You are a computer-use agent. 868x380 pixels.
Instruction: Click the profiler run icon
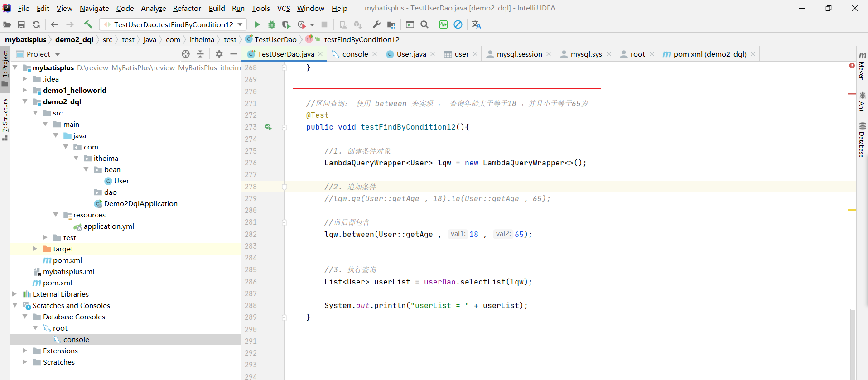tap(301, 24)
